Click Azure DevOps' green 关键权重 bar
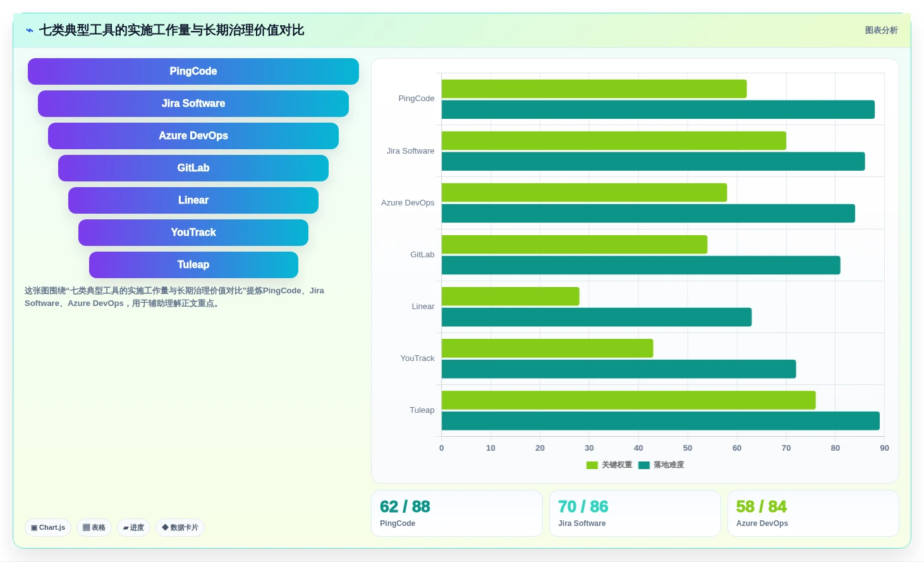 coord(585,193)
